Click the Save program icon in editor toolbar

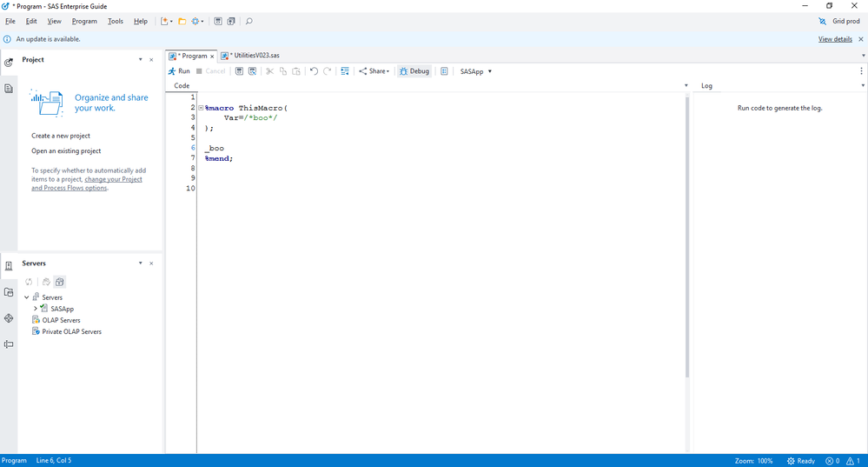click(239, 71)
